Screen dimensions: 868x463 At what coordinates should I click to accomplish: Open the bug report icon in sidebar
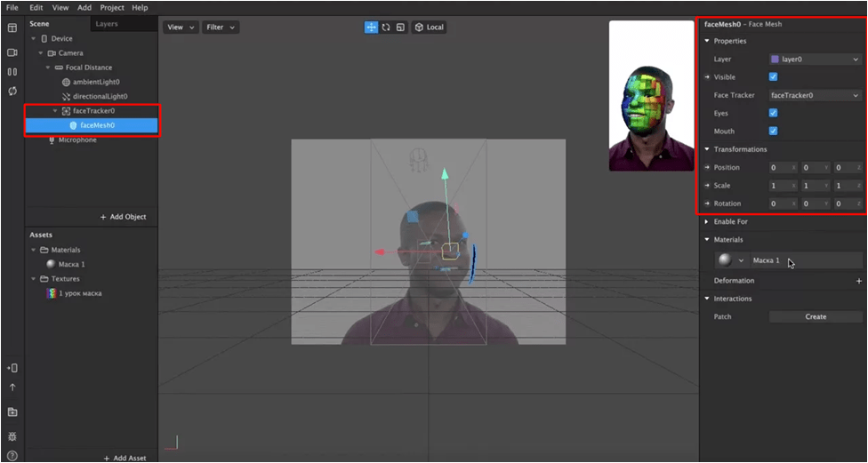click(x=12, y=436)
